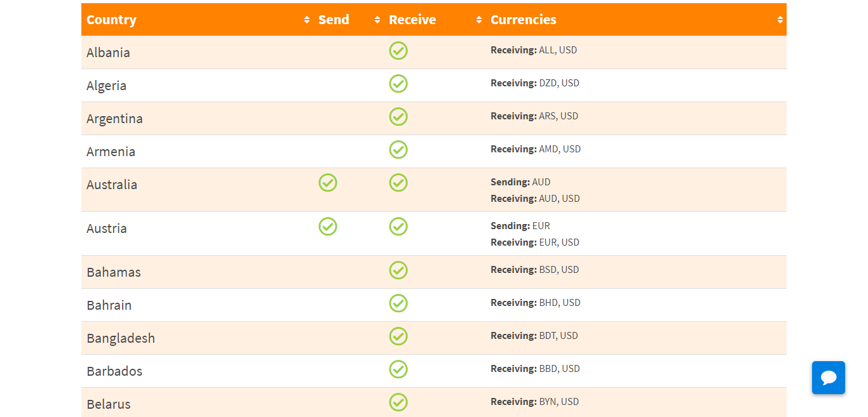This screenshot has width=868, height=417.
Task: Click Algeria's Receive checkmark icon
Action: click(x=398, y=84)
